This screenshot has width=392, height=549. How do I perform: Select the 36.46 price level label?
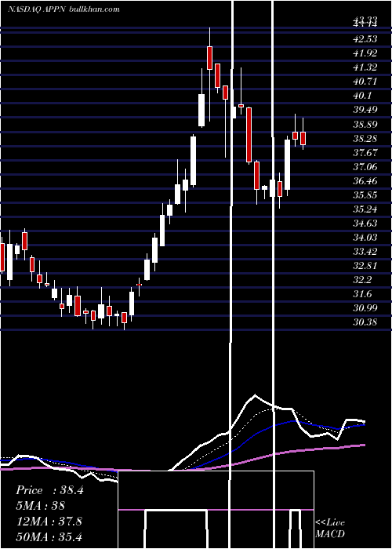365,181
